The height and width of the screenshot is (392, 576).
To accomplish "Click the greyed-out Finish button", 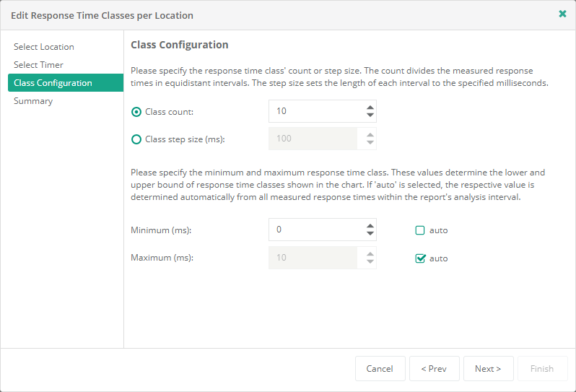I will coord(542,368).
